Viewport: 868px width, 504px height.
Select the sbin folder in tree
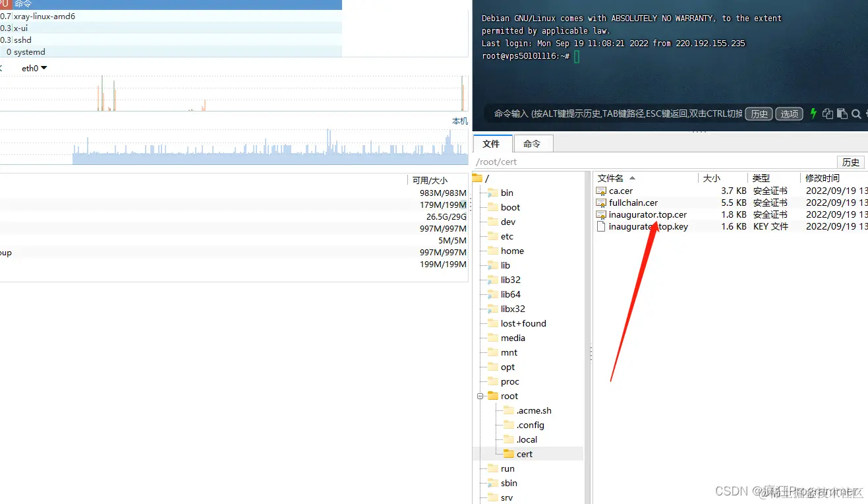(509, 483)
